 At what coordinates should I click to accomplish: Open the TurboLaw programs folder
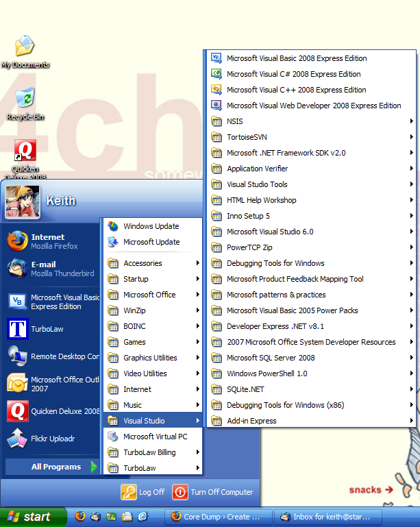coord(153,468)
